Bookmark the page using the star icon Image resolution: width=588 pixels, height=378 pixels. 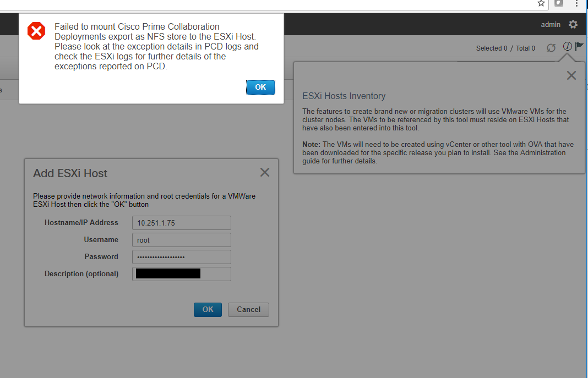click(x=541, y=4)
